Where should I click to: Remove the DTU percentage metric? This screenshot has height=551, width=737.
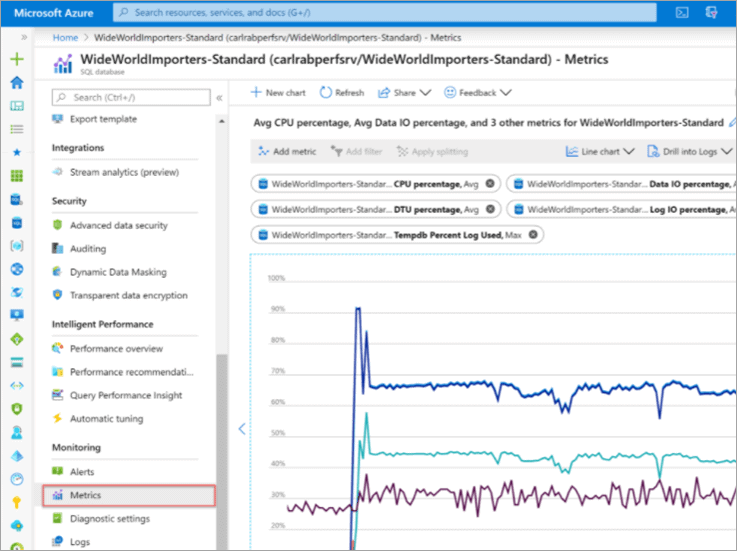pyautogui.click(x=490, y=209)
